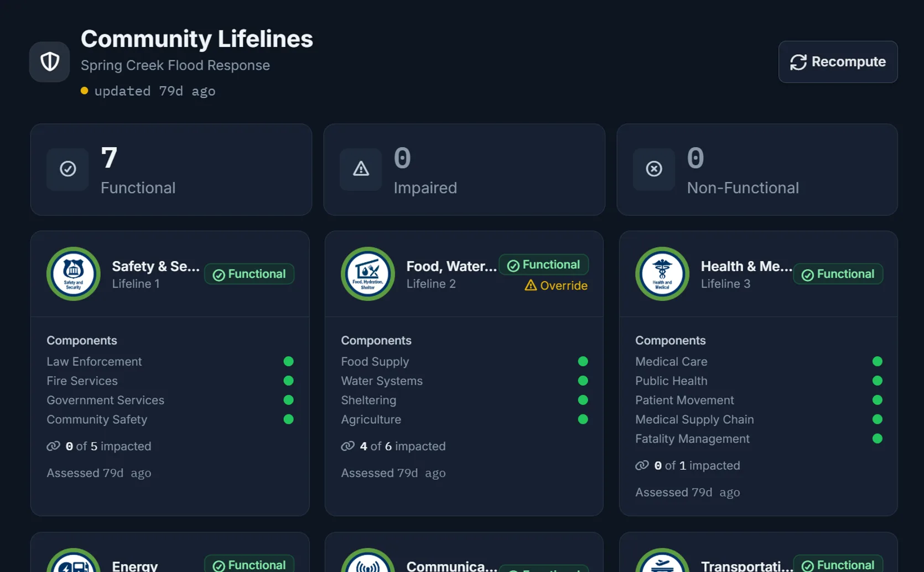Click the Medical Supply Chain component label
The height and width of the screenshot is (572, 924).
click(x=694, y=419)
